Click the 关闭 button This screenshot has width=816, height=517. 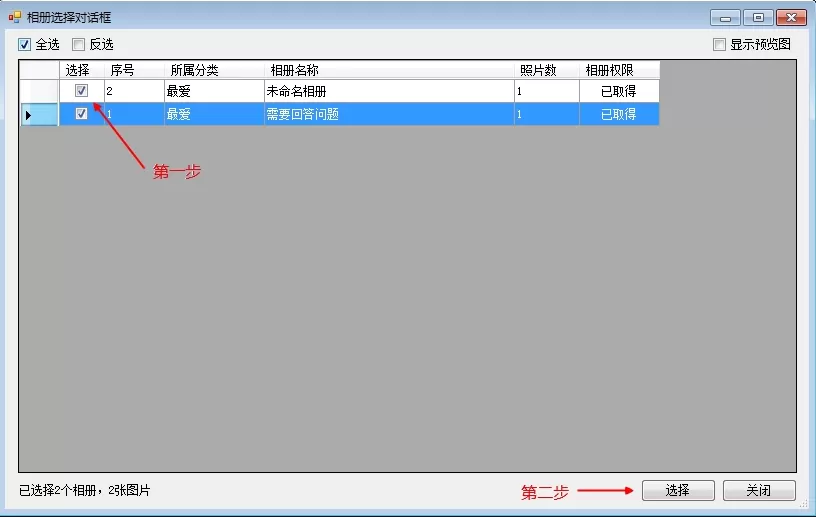coord(759,490)
